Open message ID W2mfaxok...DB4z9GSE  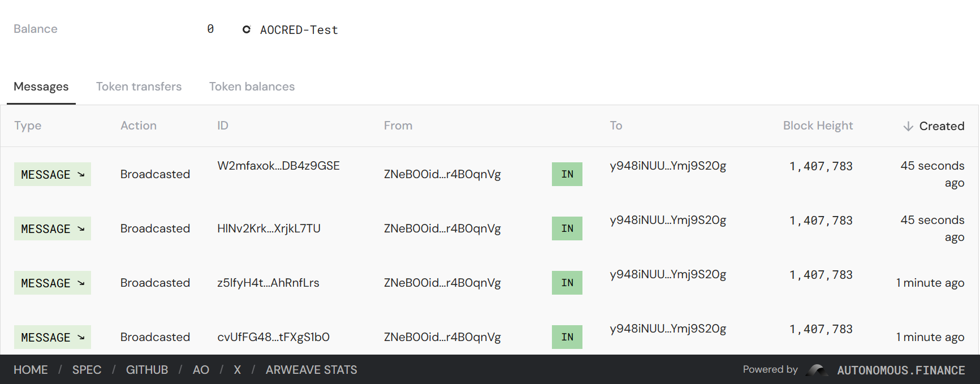click(x=278, y=166)
